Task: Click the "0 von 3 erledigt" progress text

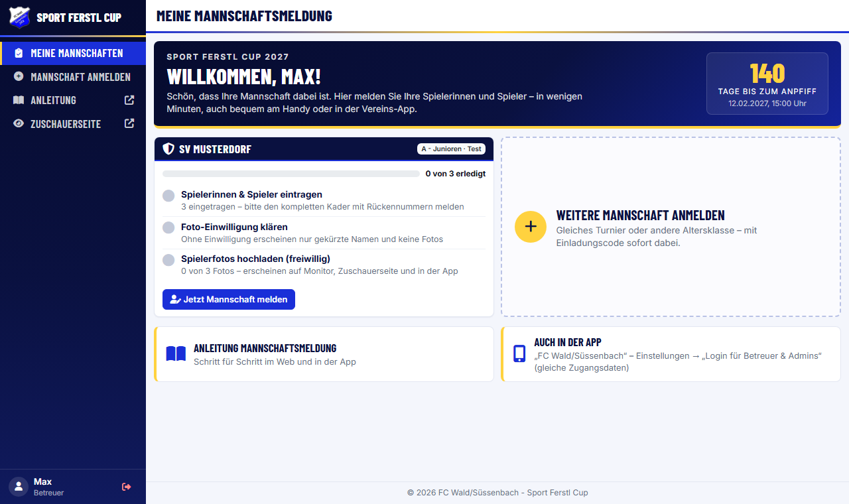Action: 456,174
